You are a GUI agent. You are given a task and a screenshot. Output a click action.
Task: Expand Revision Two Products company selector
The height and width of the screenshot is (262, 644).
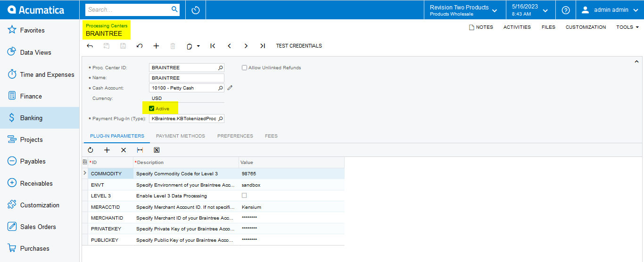point(463,10)
